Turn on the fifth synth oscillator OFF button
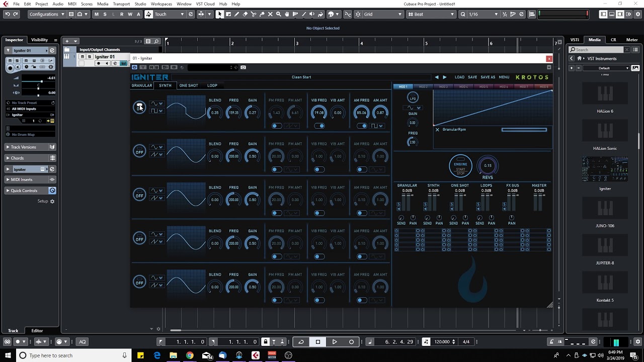 [139, 283]
